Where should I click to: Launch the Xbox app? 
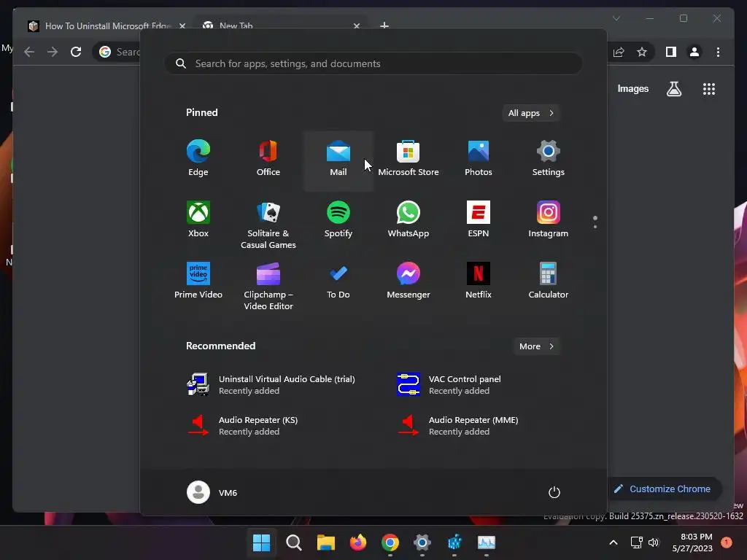pyautogui.click(x=198, y=219)
